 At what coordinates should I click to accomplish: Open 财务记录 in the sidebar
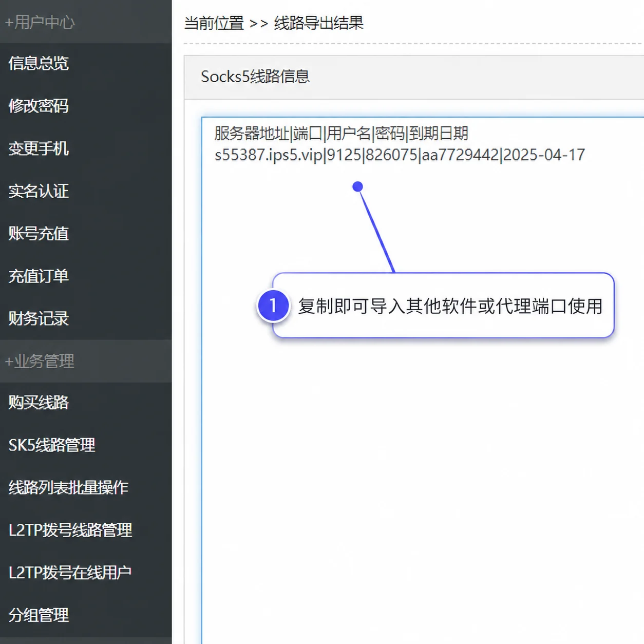click(x=39, y=318)
